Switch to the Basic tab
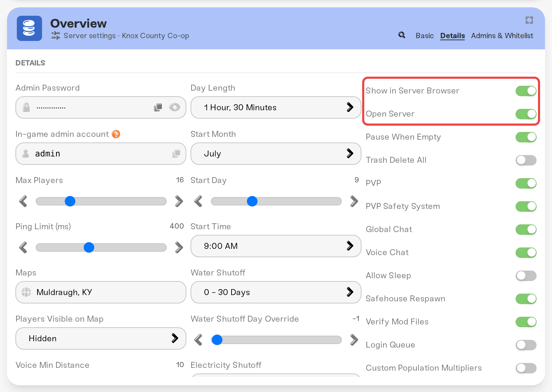 pos(425,36)
